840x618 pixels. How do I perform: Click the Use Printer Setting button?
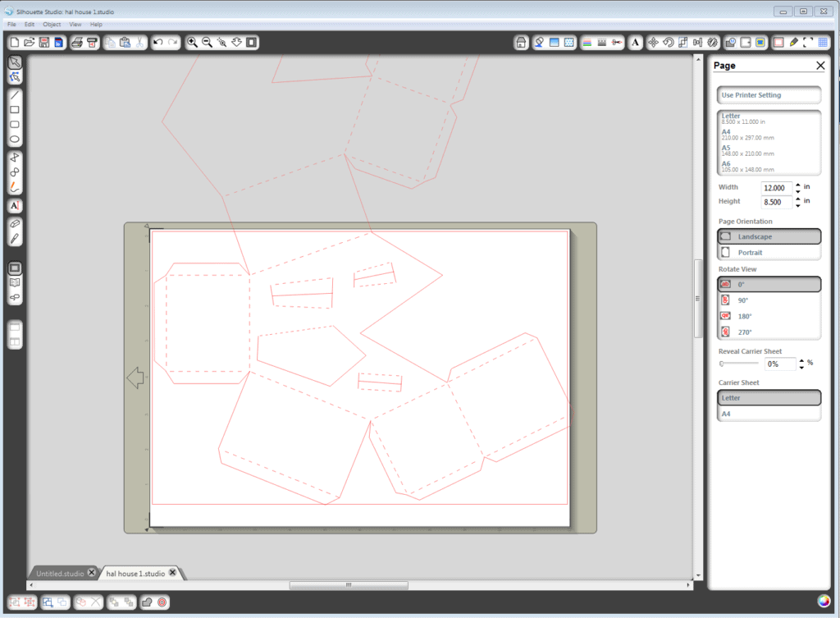click(768, 95)
